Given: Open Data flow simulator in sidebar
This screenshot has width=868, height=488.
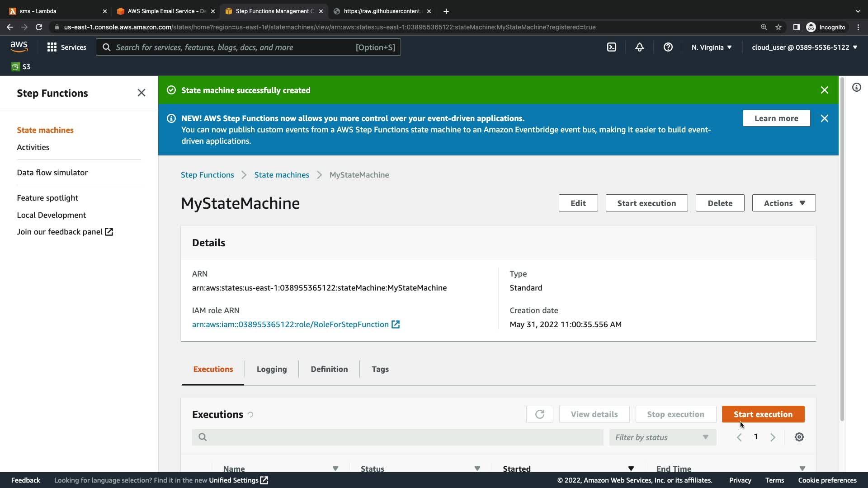Looking at the screenshot, I should (52, 173).
